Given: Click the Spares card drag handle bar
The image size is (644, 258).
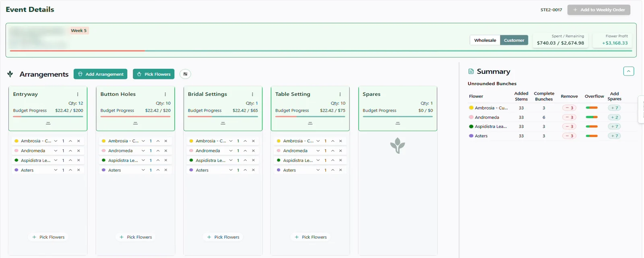Looking at the screenshot, I should (398, 123).
